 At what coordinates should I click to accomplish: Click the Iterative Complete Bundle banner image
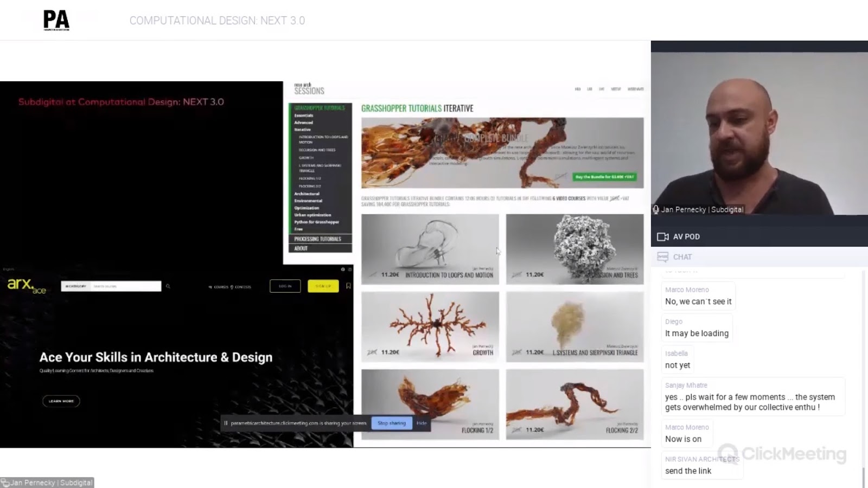coord(502,153)
